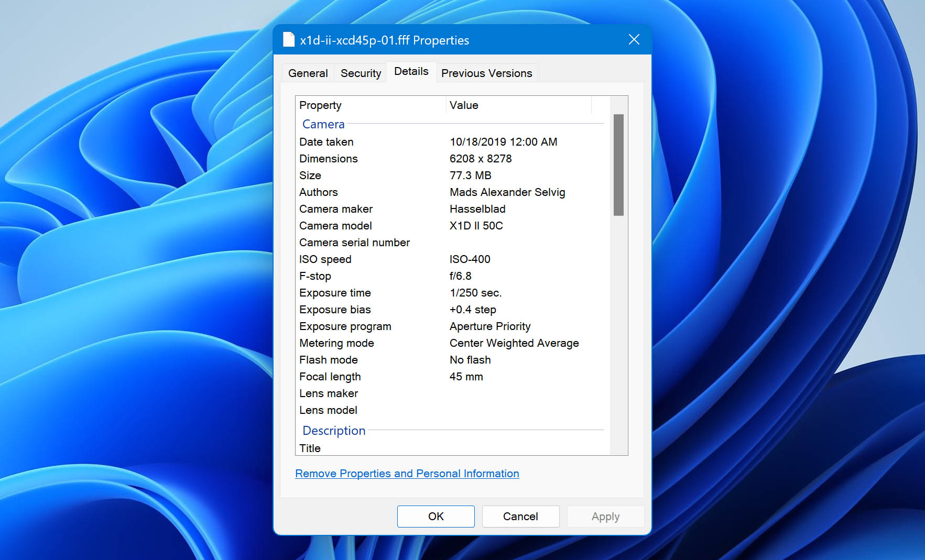
Task: Click the Date taken value 10/18/2019
Action: click(503, 141)
